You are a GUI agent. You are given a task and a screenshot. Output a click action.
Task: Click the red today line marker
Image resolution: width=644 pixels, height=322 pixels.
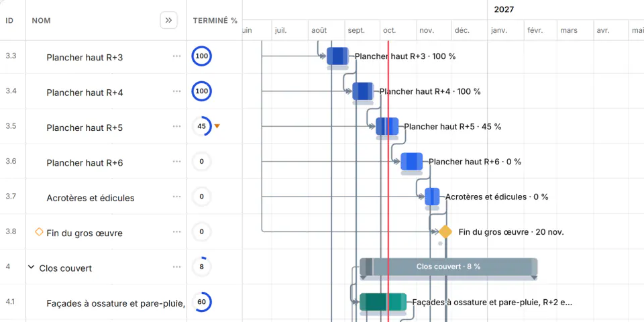coord(388,180)
